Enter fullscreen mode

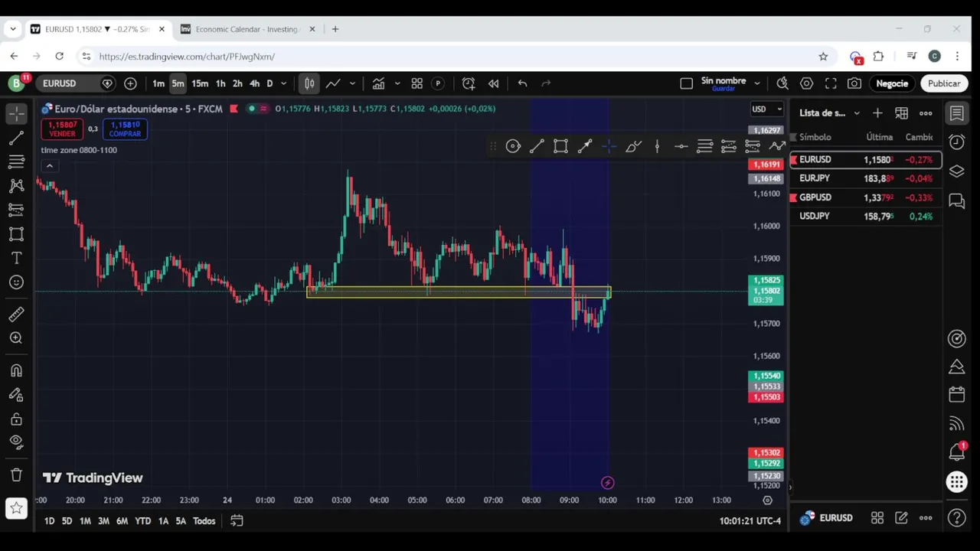(x=831, y=83)
